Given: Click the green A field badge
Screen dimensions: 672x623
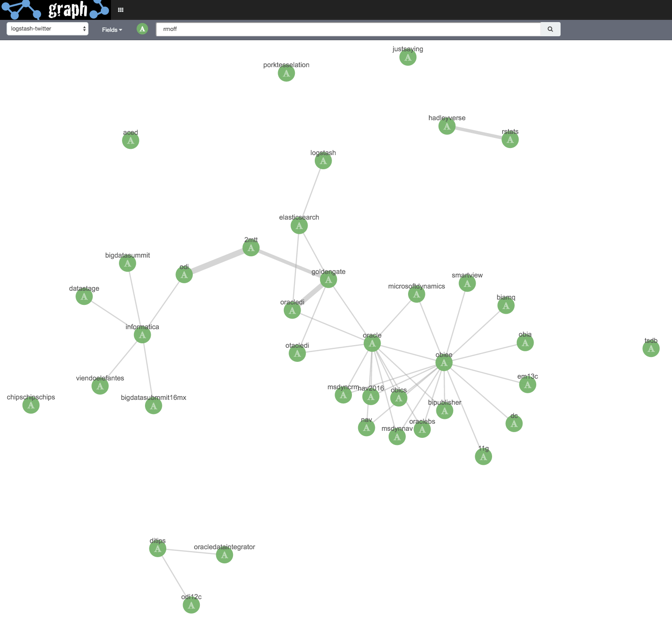Looking at the screenshot, I should pos(142,29).
